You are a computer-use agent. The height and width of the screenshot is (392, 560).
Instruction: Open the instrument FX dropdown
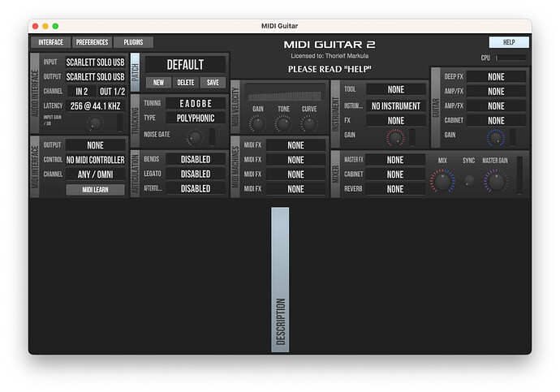[396, 121]
